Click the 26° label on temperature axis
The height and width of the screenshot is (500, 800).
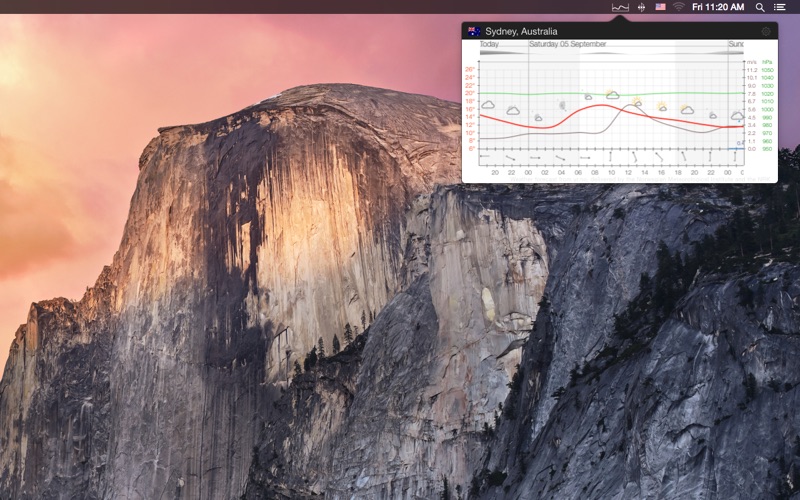tap(470, 69)
